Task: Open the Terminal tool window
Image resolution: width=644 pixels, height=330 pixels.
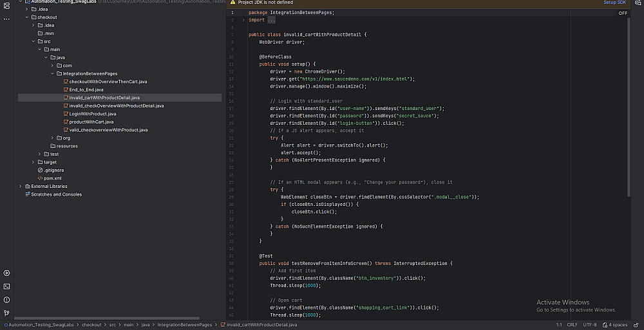Action: tap(6, 286)
